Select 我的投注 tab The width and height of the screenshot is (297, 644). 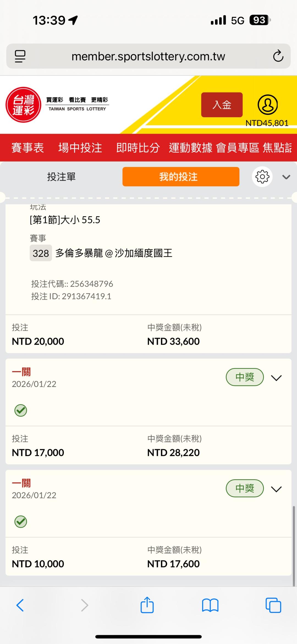click(x=181, y=177)
